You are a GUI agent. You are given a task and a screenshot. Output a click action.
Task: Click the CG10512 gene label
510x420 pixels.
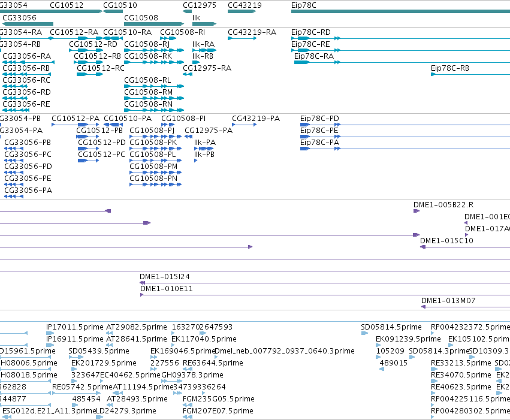[x=67, y=5]
